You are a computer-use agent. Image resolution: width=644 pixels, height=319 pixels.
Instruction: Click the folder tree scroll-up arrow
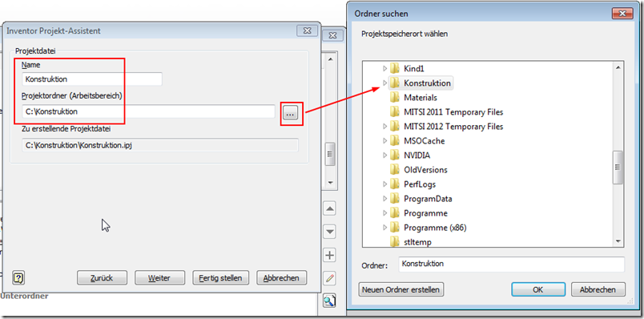(618, 67)
